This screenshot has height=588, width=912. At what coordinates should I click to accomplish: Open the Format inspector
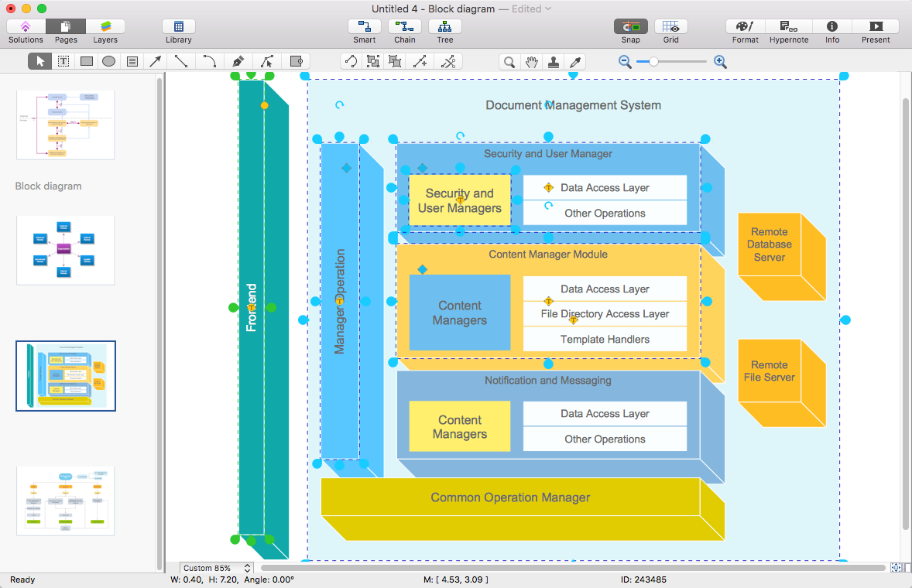745,27
